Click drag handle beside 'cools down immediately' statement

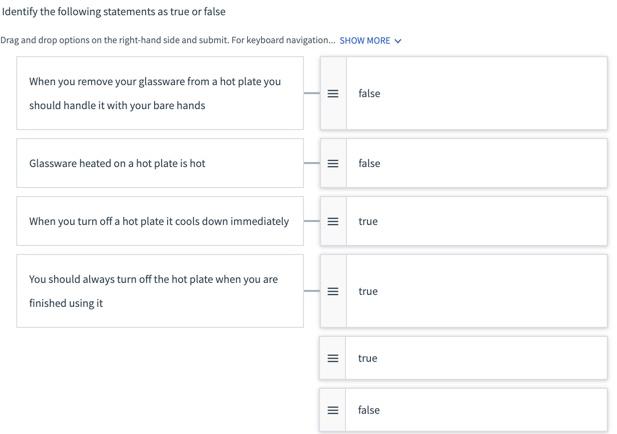coord(333,221)
